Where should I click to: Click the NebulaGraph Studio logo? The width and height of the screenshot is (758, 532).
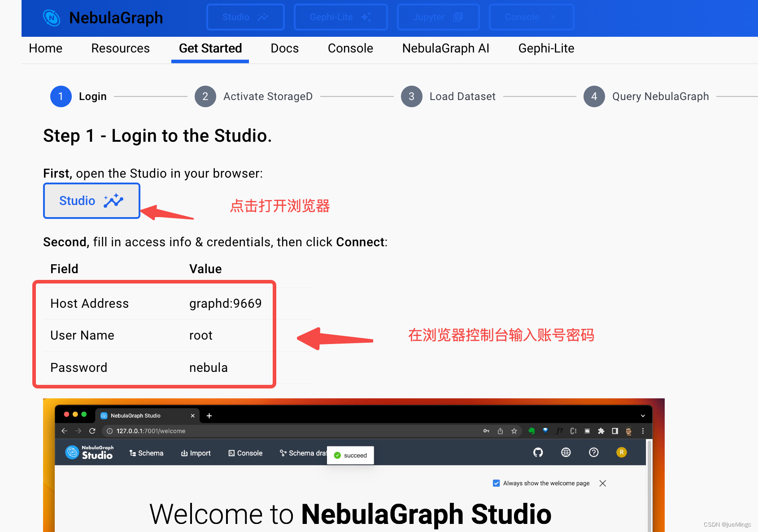90,453
